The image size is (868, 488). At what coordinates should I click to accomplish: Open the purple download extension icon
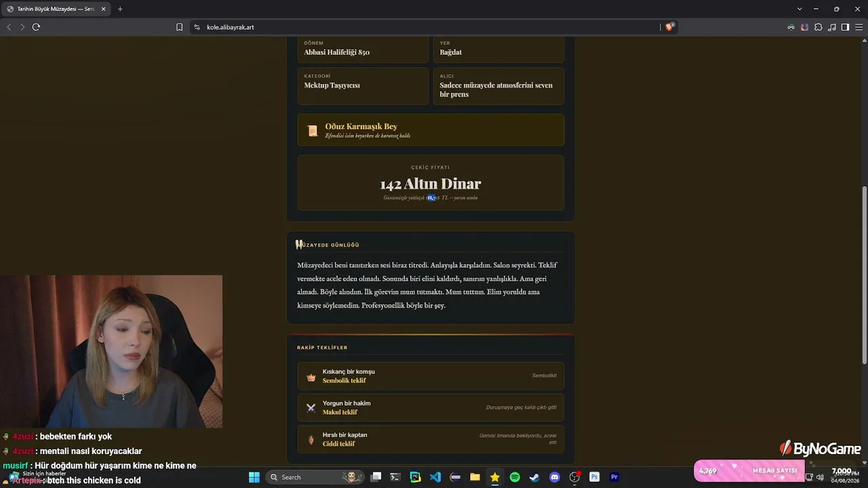804,27
